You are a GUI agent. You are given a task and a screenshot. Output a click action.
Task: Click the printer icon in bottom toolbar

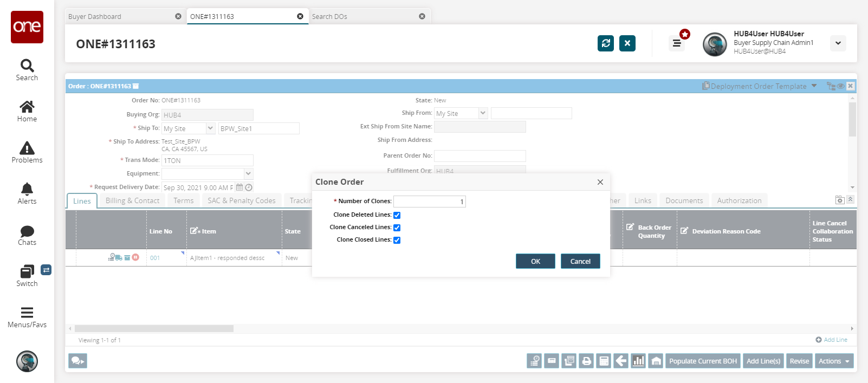point(586,361)
